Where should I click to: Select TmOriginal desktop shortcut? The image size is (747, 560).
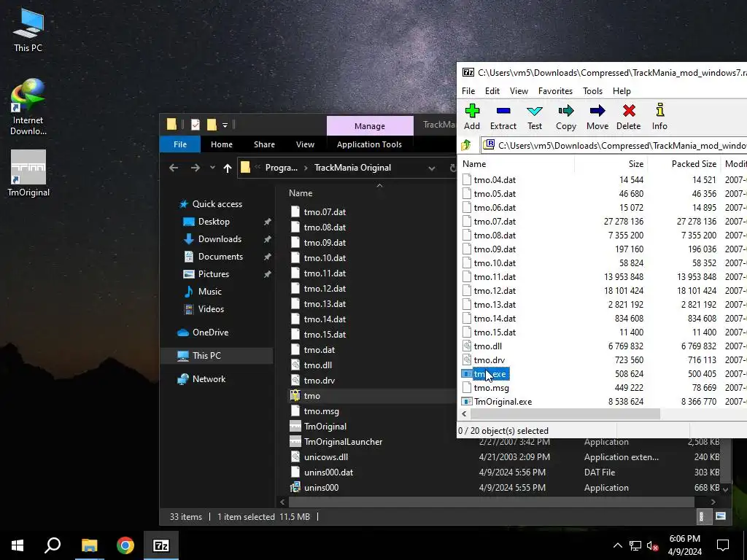pyautogui.click(x=28, y=174)
